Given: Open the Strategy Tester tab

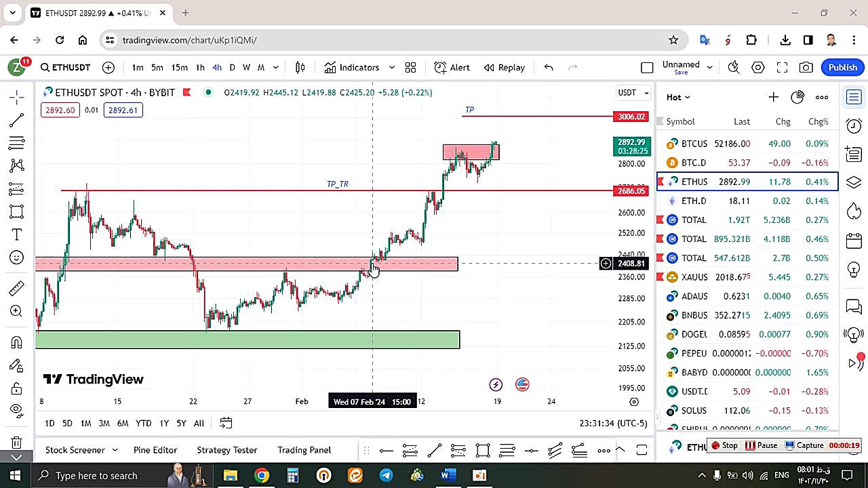Looking at the screenshot, I should 227,450.
